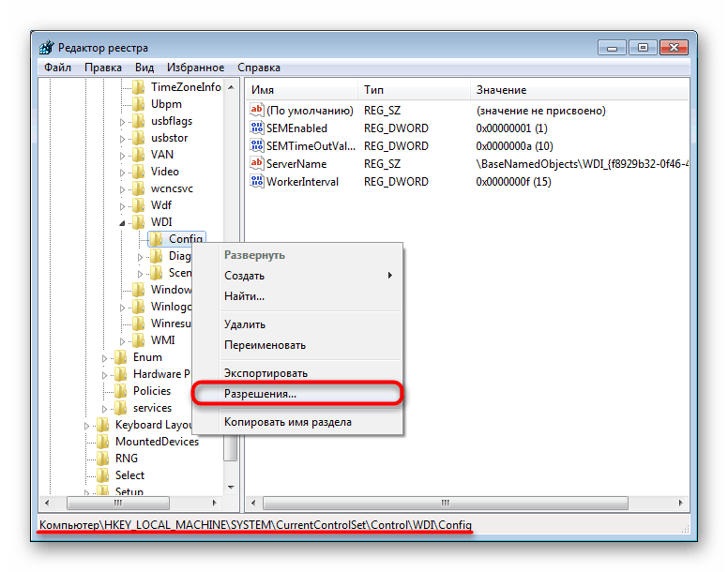Choose Разрешения... in the context menu
Viewport: 728px width, 572px height.
(x=297, y=394)
